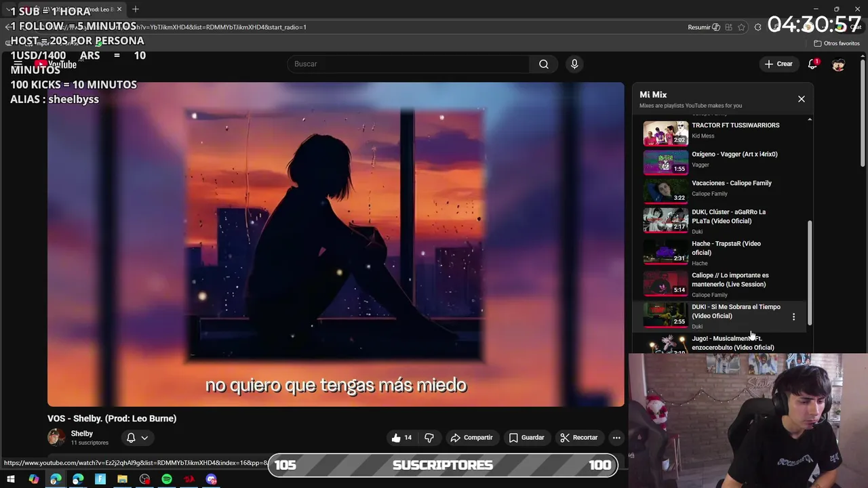Close the Mi Mix playlist panel
Viewport: 868px width, 488px height.
pos(802,99)
